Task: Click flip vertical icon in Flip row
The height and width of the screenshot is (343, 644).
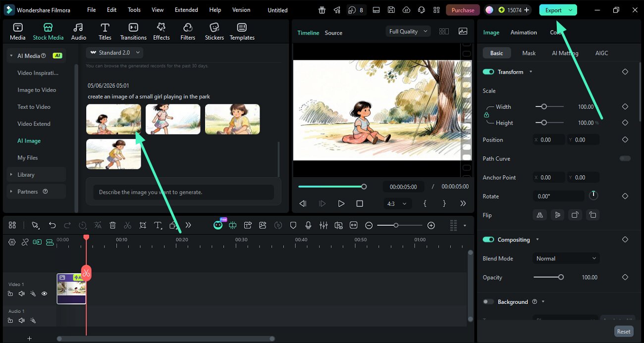Action: (557, 215)
